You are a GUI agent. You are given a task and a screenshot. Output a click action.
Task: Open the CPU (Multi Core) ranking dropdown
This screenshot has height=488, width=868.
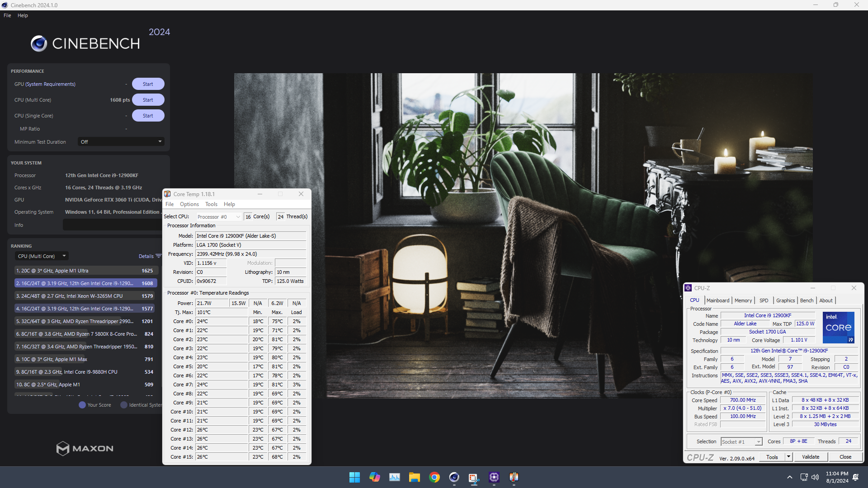[x=42, y=256]
